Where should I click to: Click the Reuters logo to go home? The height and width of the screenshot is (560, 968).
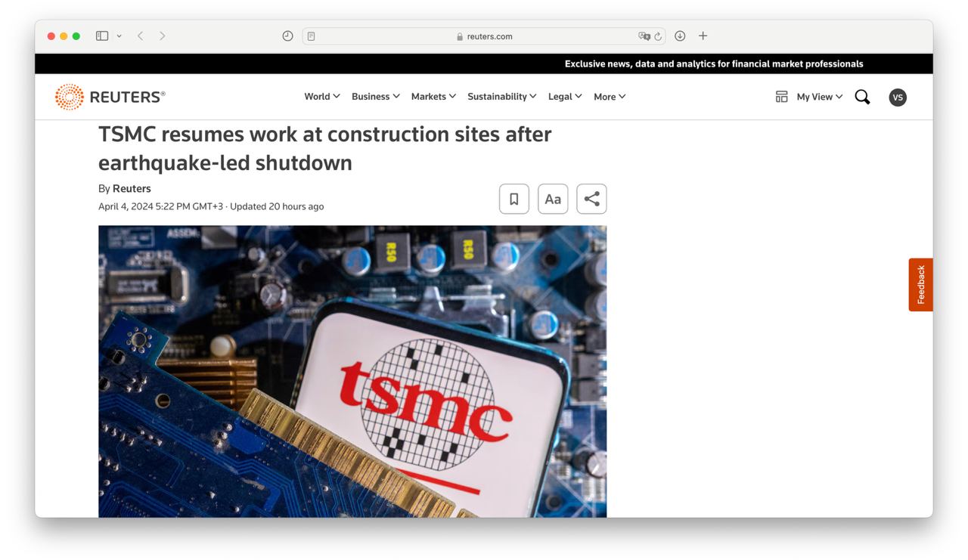[110, 97]
